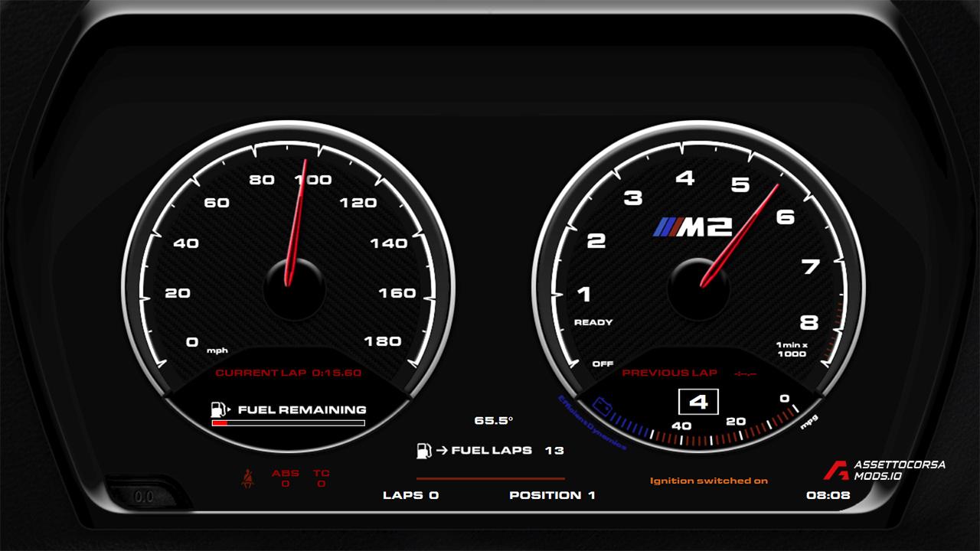Click the 'PREVIOUS LAP' readout
The width and height of the screenshot is (980, 551).
click(689, 373)
